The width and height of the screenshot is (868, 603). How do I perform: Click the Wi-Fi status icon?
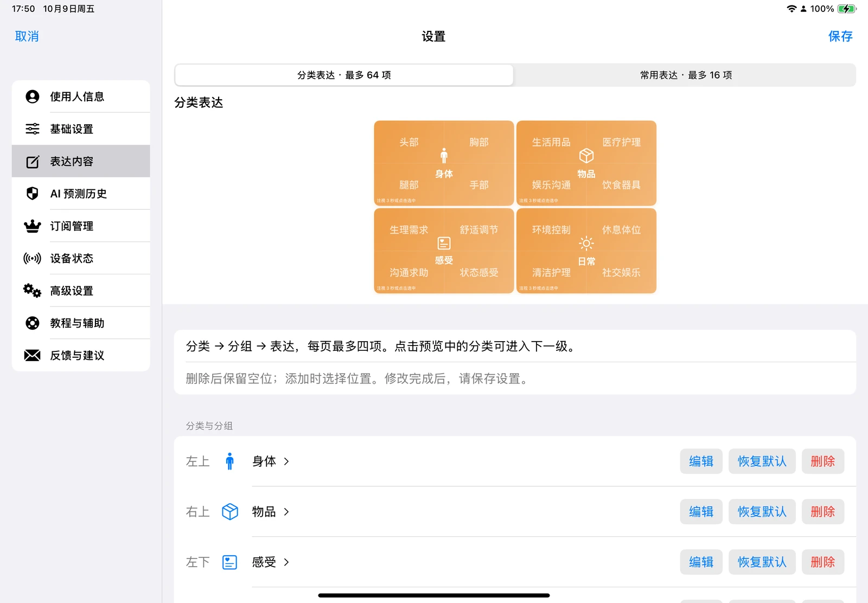coord(792,9)
